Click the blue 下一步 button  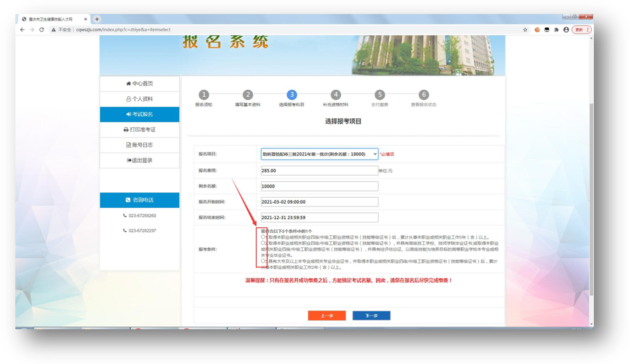click(371, 315)
